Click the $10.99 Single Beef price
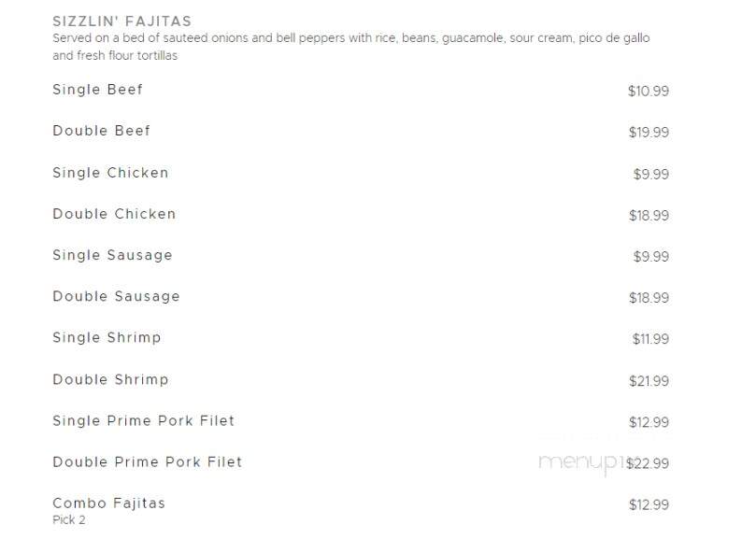756x539 pixels. (648, 91)
